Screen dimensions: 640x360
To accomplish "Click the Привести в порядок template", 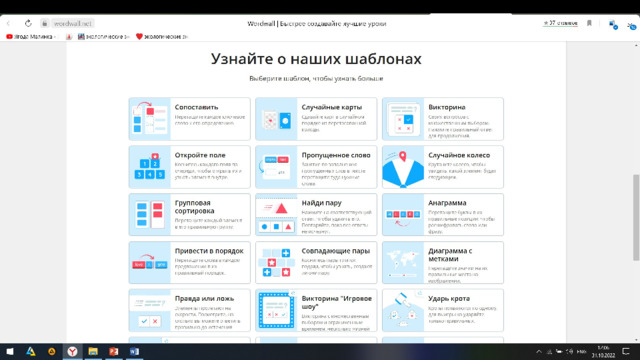I will (189, 262).
